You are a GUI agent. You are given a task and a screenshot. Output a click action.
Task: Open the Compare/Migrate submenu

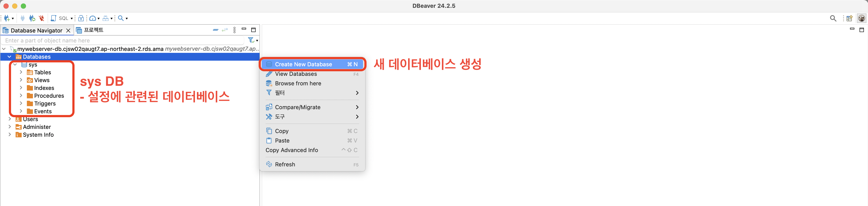(312, 107)
